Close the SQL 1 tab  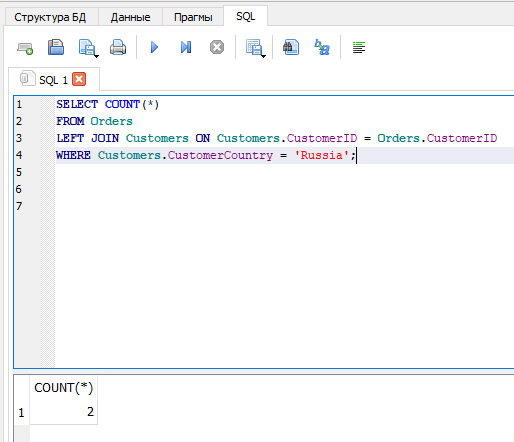click(x=79, y=79)
